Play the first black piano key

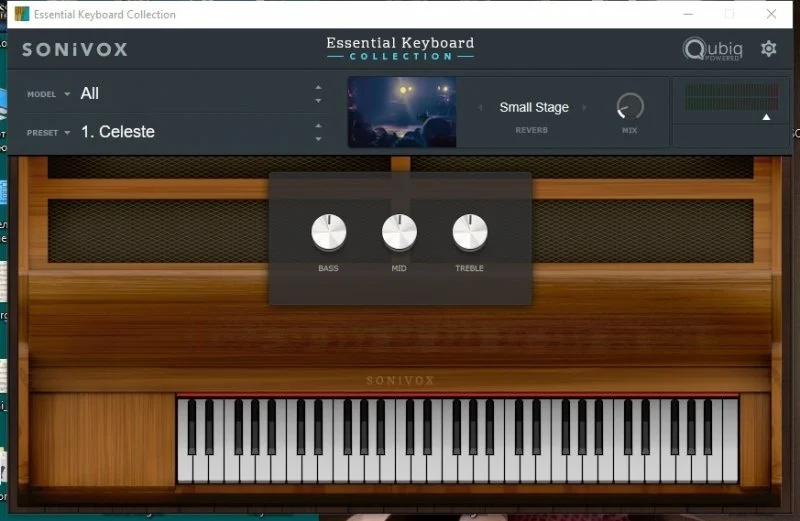[x=192, y=427]
